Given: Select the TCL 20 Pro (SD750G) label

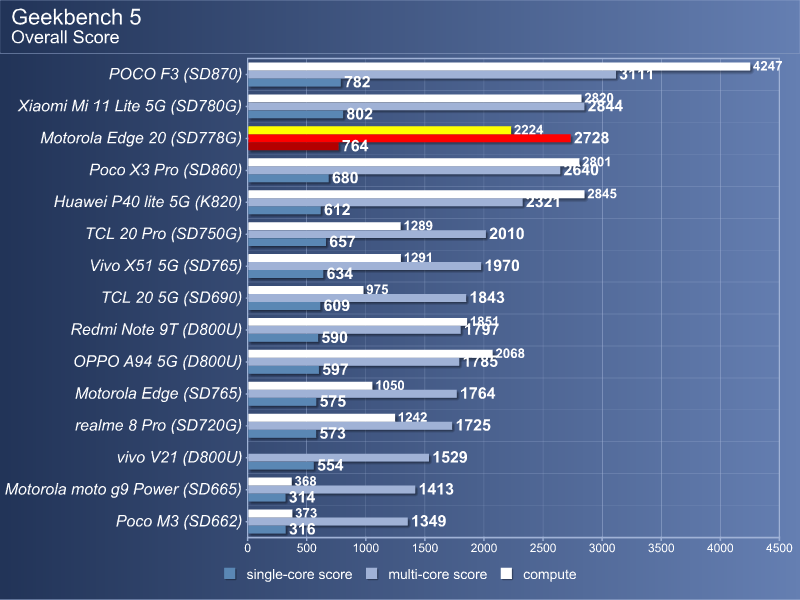Looking at the screenshot, I should tap(164, 234).
